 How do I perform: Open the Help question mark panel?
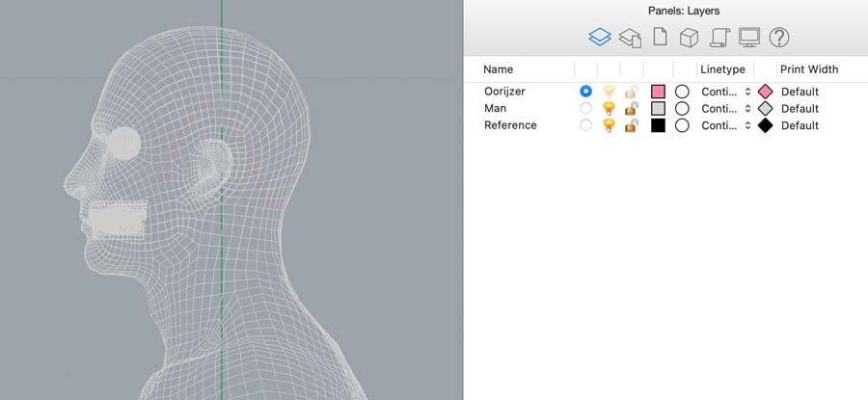[779, 37]
